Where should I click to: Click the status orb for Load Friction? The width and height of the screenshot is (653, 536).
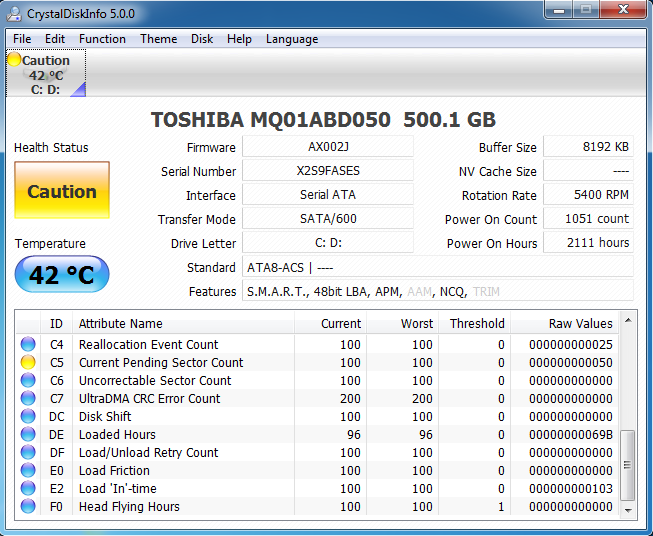click(x=28, y=470)
